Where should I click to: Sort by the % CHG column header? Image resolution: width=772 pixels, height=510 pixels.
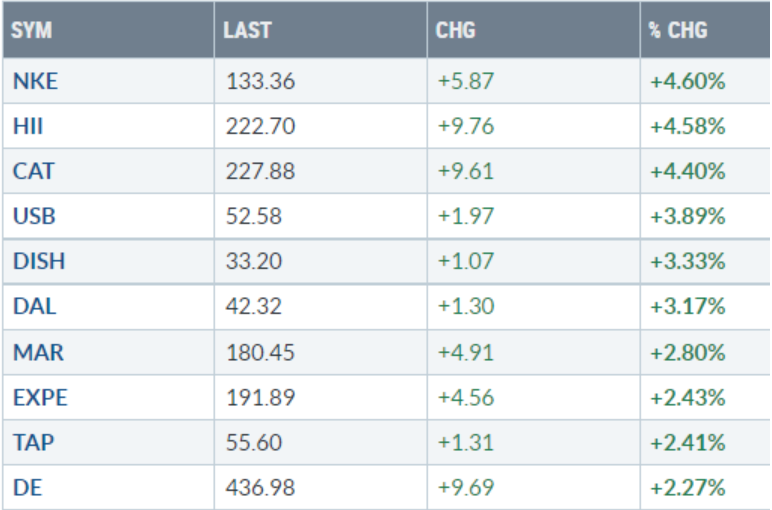pos(677,30)
